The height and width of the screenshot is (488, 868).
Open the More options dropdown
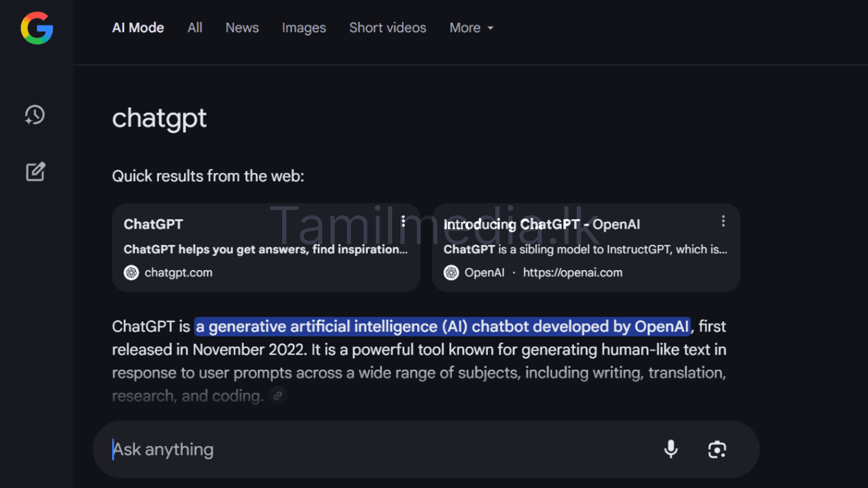(470, 28)
